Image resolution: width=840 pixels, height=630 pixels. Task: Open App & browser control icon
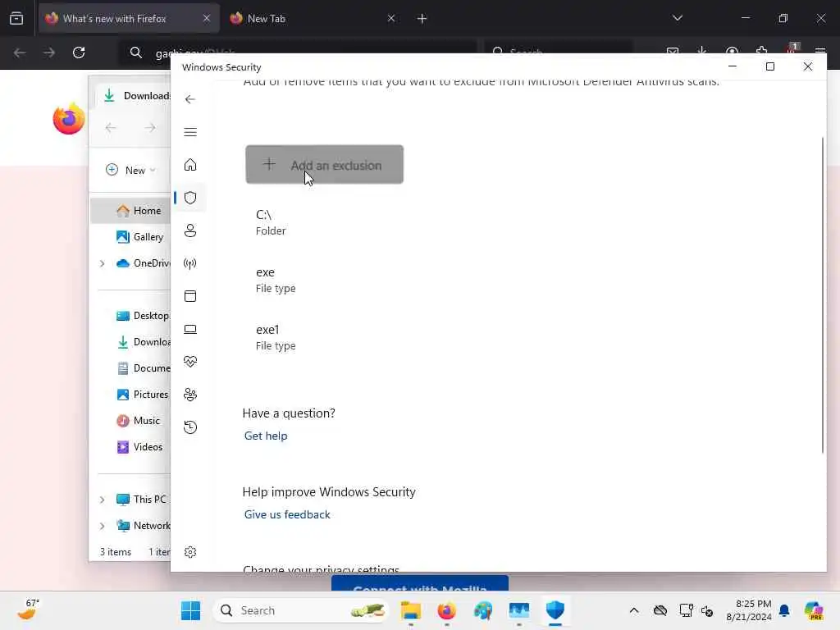coord(190,296)
